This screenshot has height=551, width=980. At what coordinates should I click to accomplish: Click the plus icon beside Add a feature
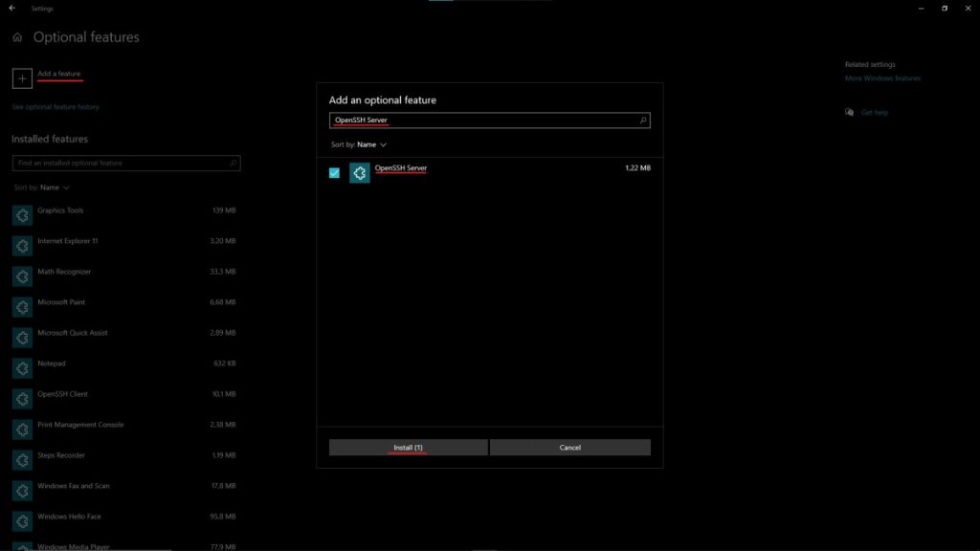tap(21, 77)
